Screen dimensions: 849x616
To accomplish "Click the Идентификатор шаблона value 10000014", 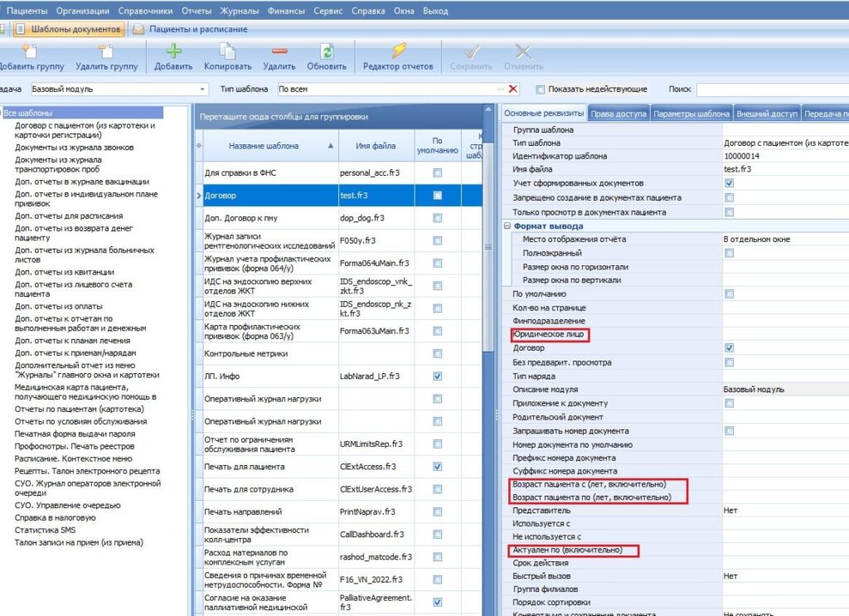I will coord(742,156).
